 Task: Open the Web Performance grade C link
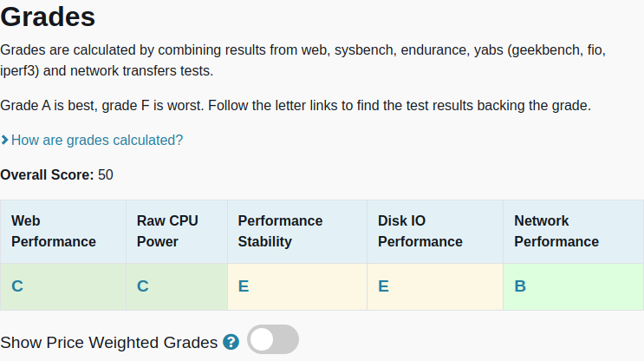[x=17, y=286]
